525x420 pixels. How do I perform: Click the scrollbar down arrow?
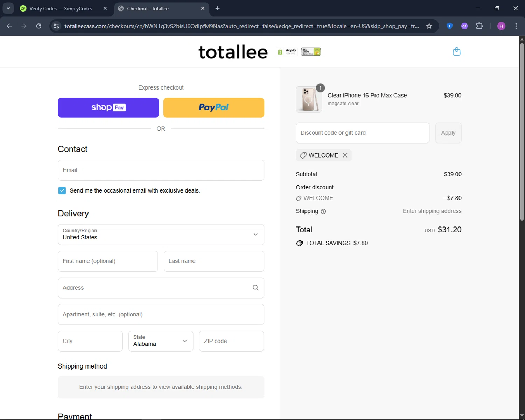(x=522, y=416)
